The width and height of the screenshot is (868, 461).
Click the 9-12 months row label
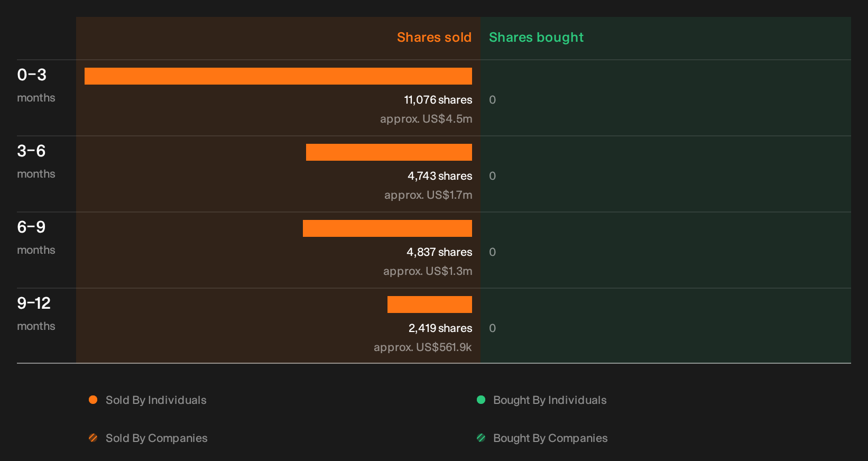(x=36, y=313)
